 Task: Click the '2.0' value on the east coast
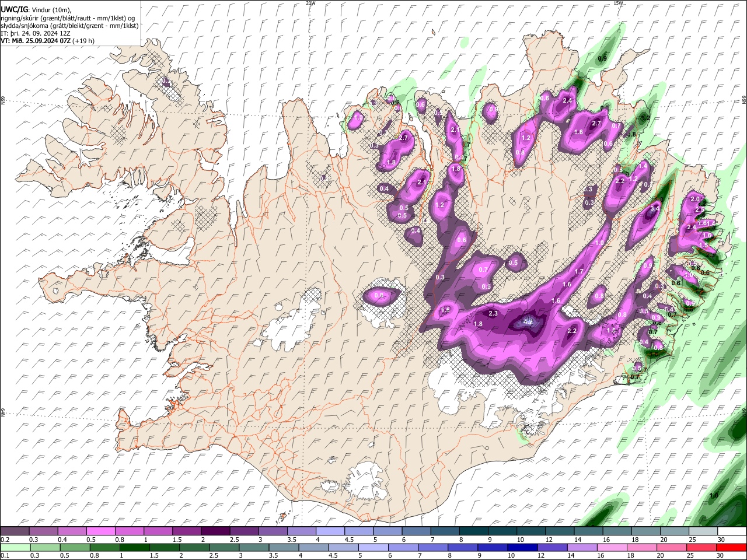click(695, 199)
